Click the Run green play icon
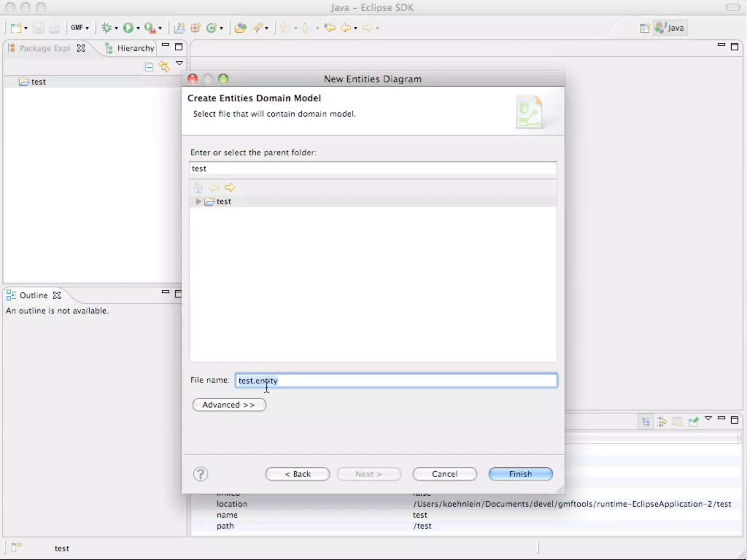 128,28
